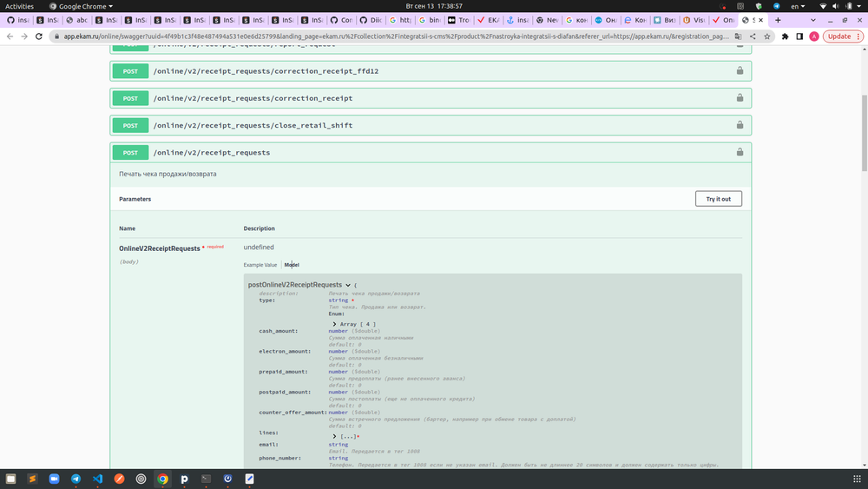Click the lock icon on receipt_requests endpoint
Image resolution: width=868 pixels, height=489 pixels.
click(x=740, y=152)
